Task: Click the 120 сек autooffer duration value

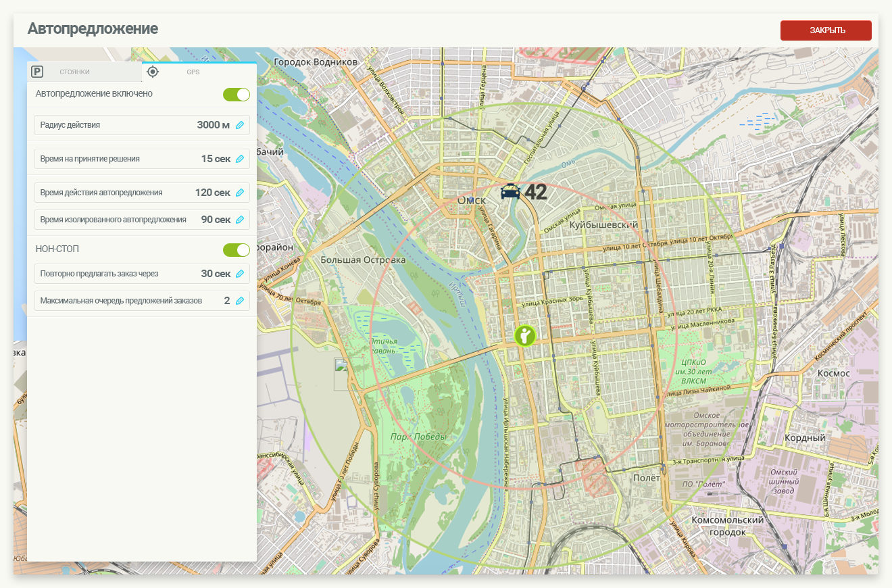Action: pos(212,193)
